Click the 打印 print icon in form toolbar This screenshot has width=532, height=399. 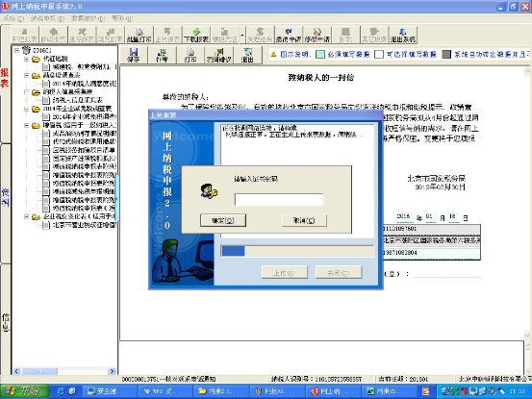(x=190, y=55)
